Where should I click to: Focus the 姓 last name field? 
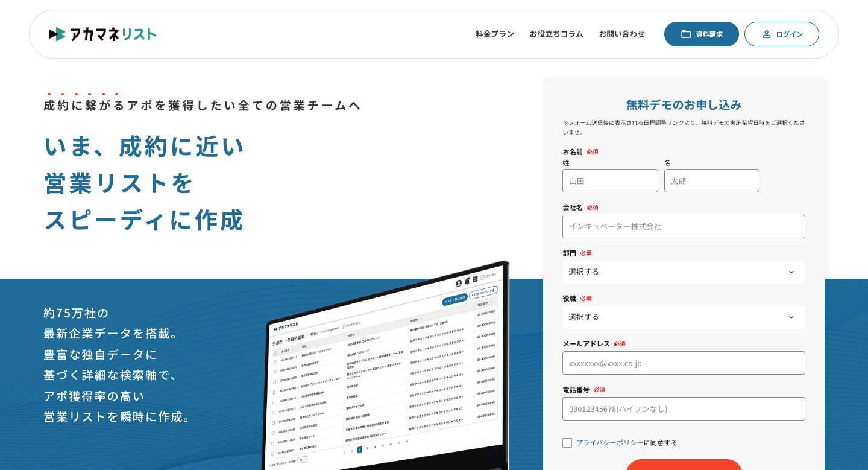pyautogui.click(x=610, y=181)
